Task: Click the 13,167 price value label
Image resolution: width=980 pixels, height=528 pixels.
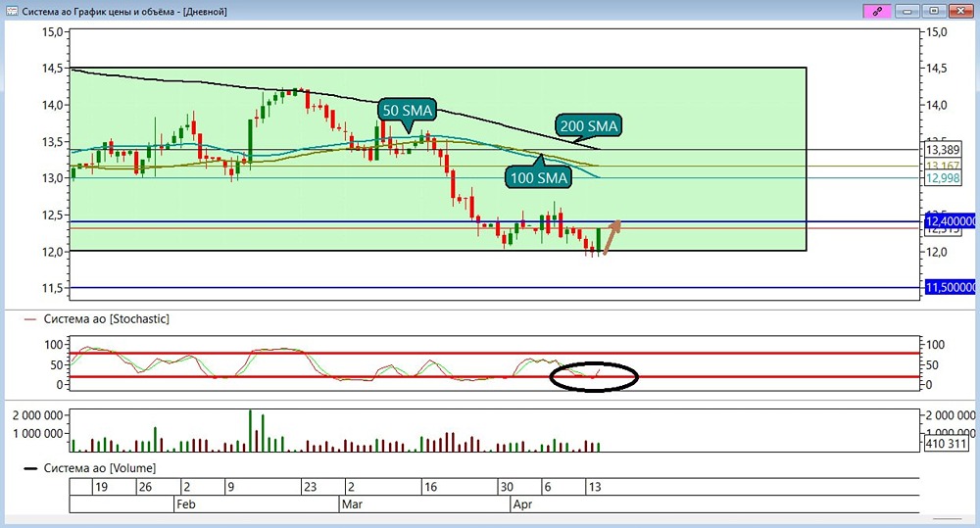Action: (x=943, y=166)
